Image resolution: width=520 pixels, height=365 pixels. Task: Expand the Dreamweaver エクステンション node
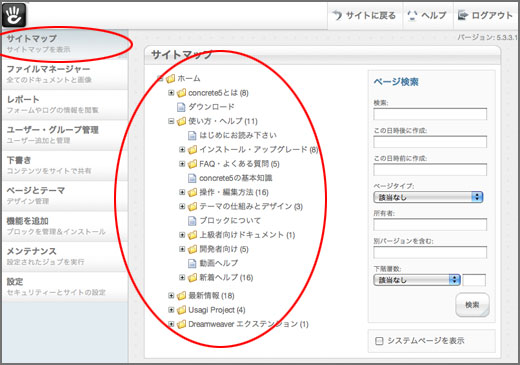click(171, 324)
